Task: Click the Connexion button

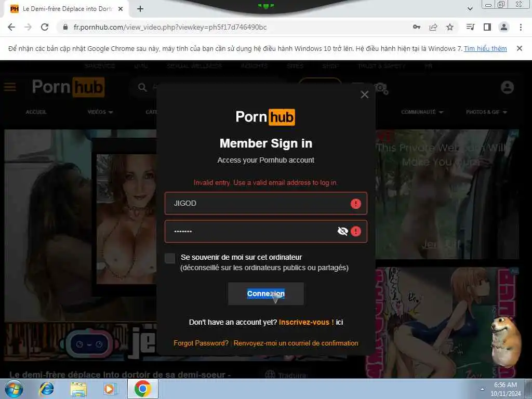Action: tap(265, 294)
